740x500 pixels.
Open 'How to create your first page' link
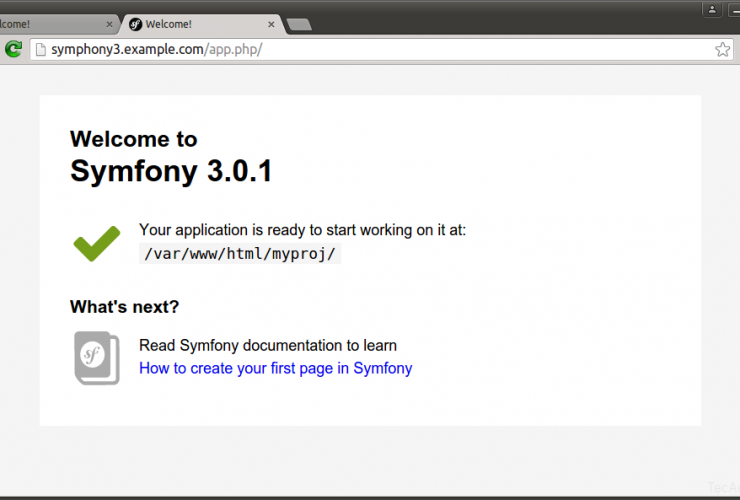275,368
